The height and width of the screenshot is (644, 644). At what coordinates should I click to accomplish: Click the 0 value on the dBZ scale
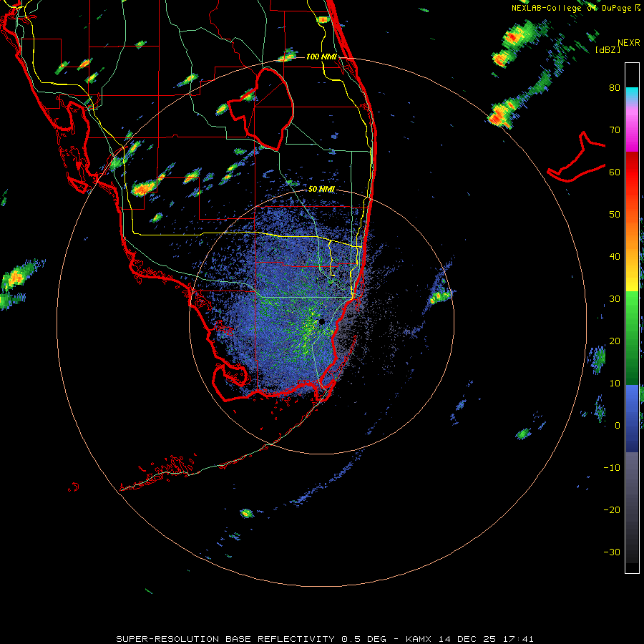tap(618, 426)
